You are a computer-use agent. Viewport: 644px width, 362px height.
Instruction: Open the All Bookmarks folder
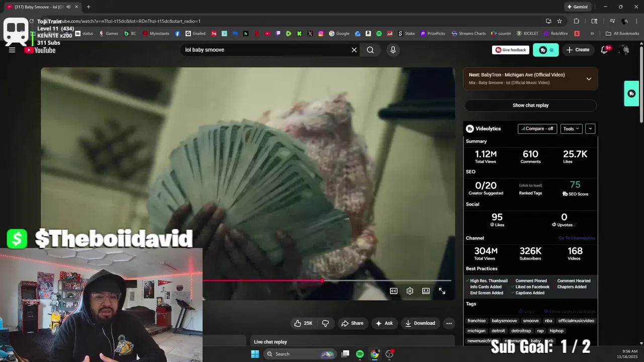tap(622, 34)
